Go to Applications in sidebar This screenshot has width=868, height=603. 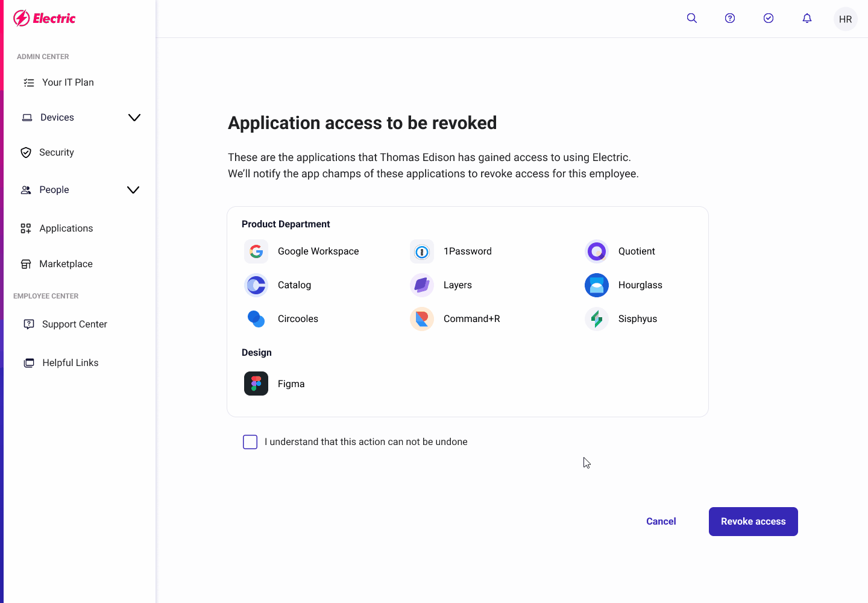coord(66,229)
